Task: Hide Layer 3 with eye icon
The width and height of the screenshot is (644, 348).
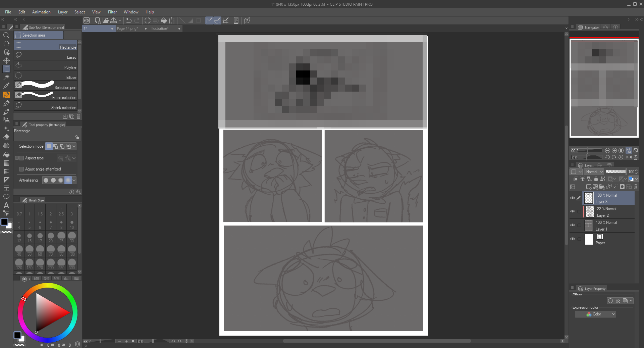Action: click(573, 198)
